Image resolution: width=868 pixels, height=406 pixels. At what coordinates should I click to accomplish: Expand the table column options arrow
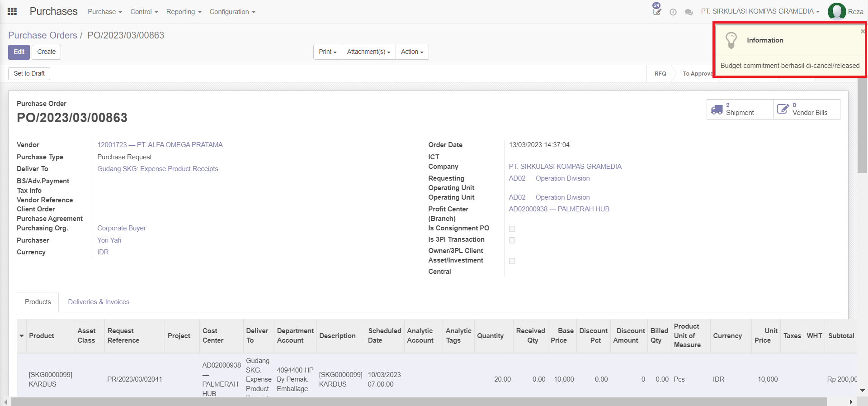(22, 336)
